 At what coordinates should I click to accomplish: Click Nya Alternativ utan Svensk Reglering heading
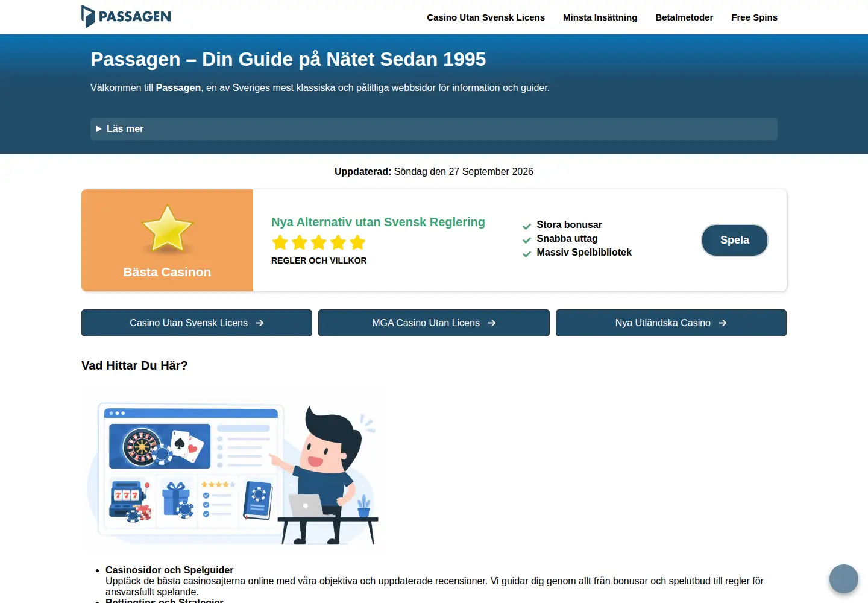click(x=378, y=222)
